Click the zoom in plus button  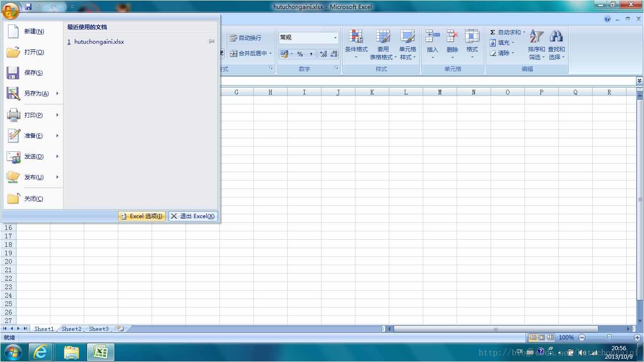637,338
